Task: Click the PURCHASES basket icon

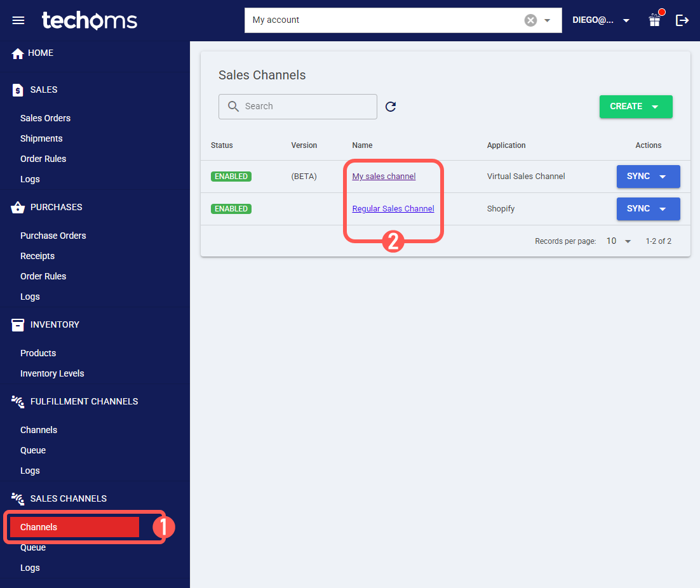Action: [x=17, y=208]
